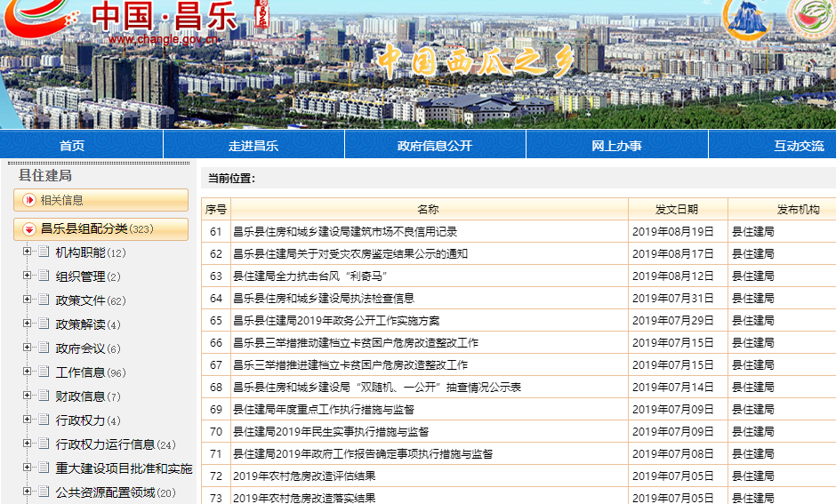
Task: Click the 发文日期 column header
Action: pyautogui.click(x=677, y=210)
